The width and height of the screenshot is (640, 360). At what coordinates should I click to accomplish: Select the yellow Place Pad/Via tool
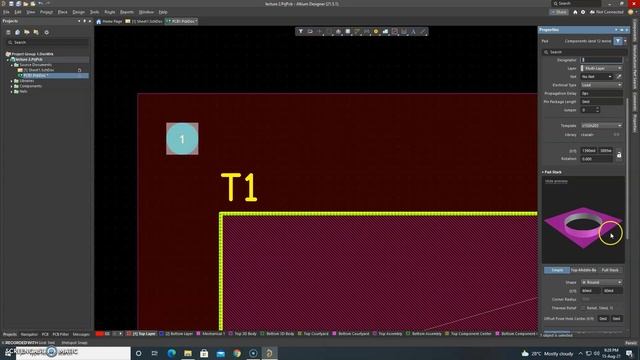click(x=376, y=31)
